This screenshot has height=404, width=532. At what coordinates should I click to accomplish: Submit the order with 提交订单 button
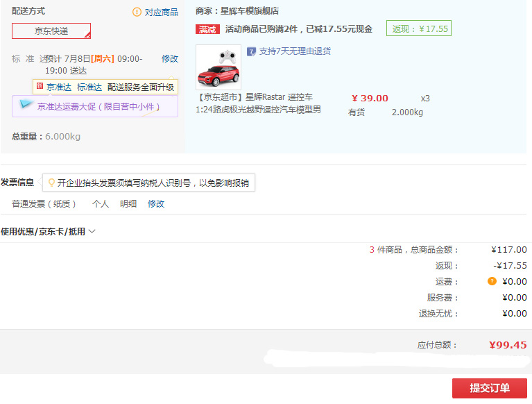click(x=490, y=388)
